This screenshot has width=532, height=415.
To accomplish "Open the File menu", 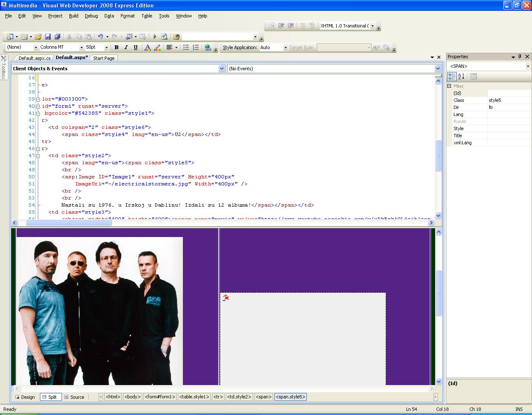I will click(8, 16).
